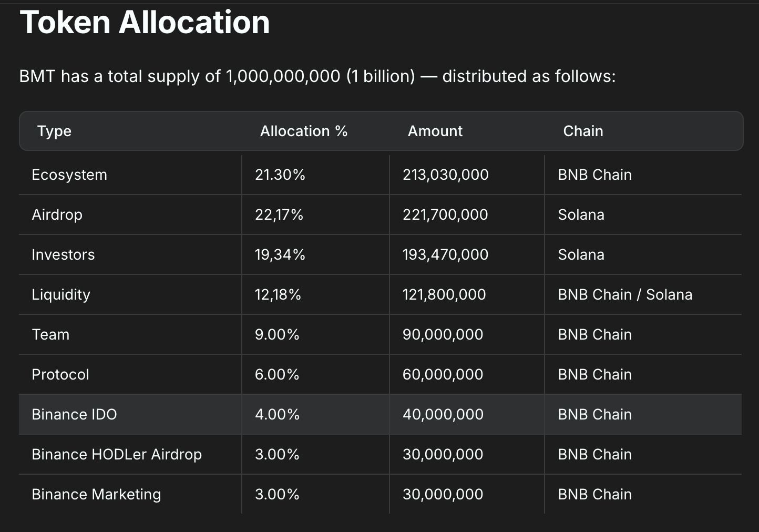759x532 pixels.
Task: Click the Amount column header
Action: 435,131
